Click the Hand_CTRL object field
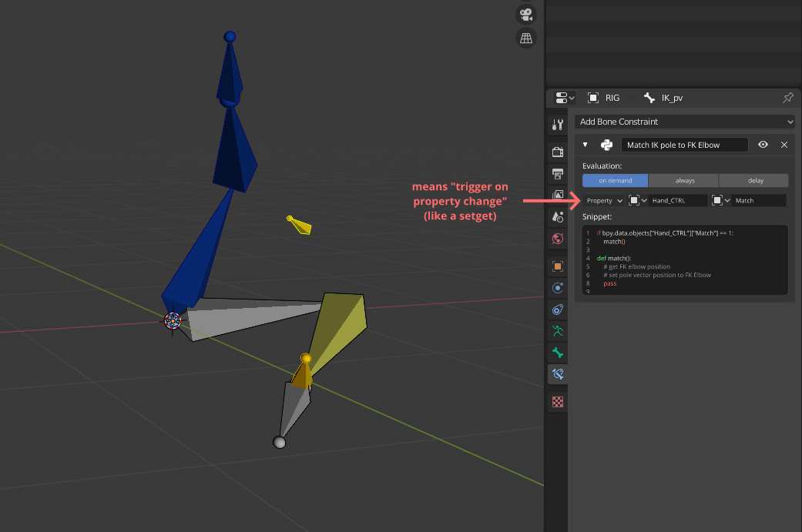 click(678, 201)
